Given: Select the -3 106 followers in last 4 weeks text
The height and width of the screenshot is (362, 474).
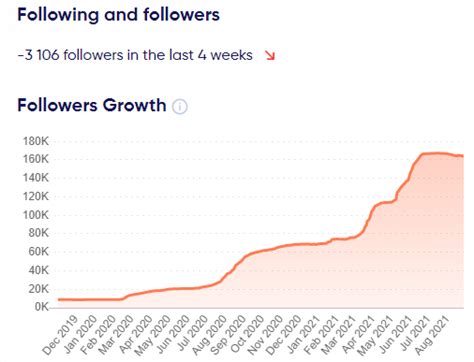Looking at the screenshot, I should pos(135,55).
